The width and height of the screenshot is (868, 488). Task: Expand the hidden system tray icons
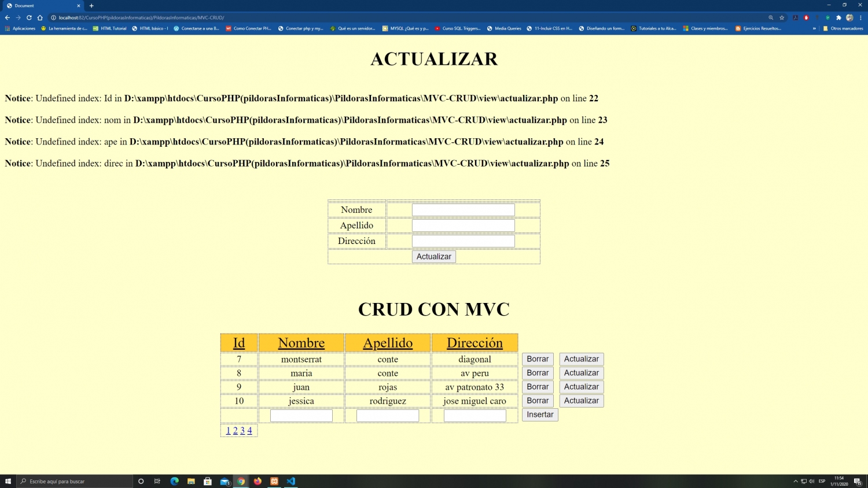click(796, 481)
